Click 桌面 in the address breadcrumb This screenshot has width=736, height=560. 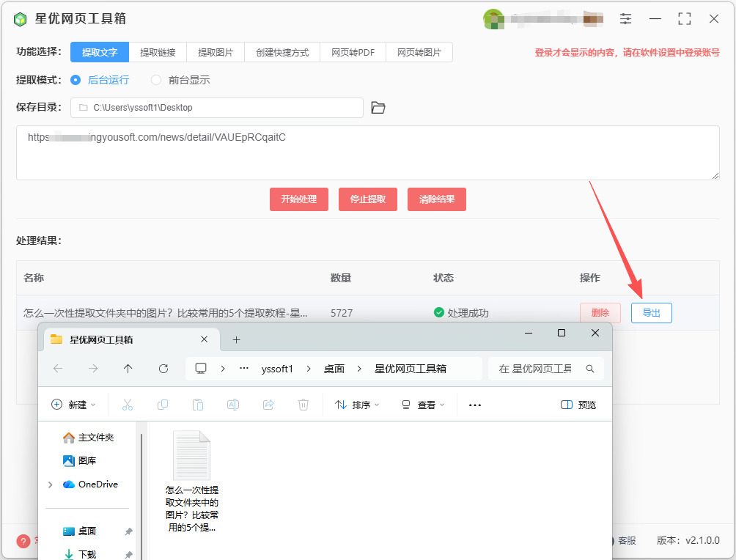click(x=334, y=369)
